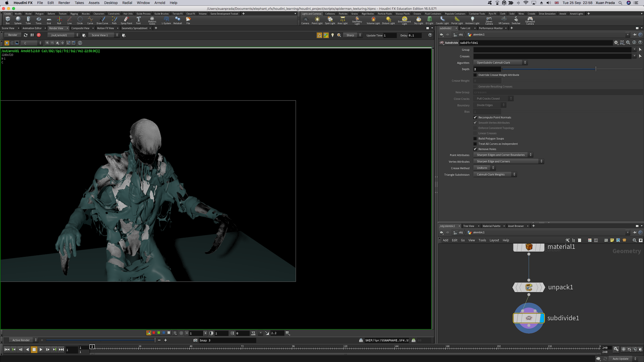
Task: Toggle Treat All Curves as Independent
Action: point(475,144)
